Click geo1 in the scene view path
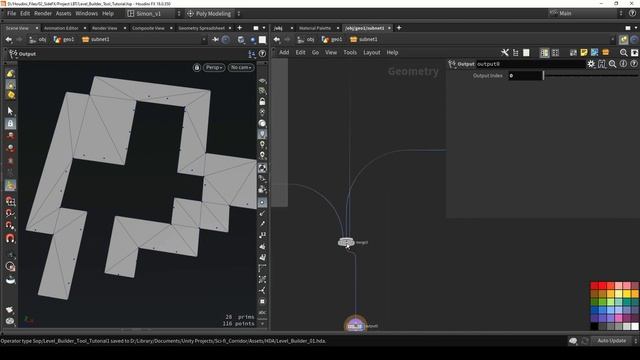 pos(64,40)
